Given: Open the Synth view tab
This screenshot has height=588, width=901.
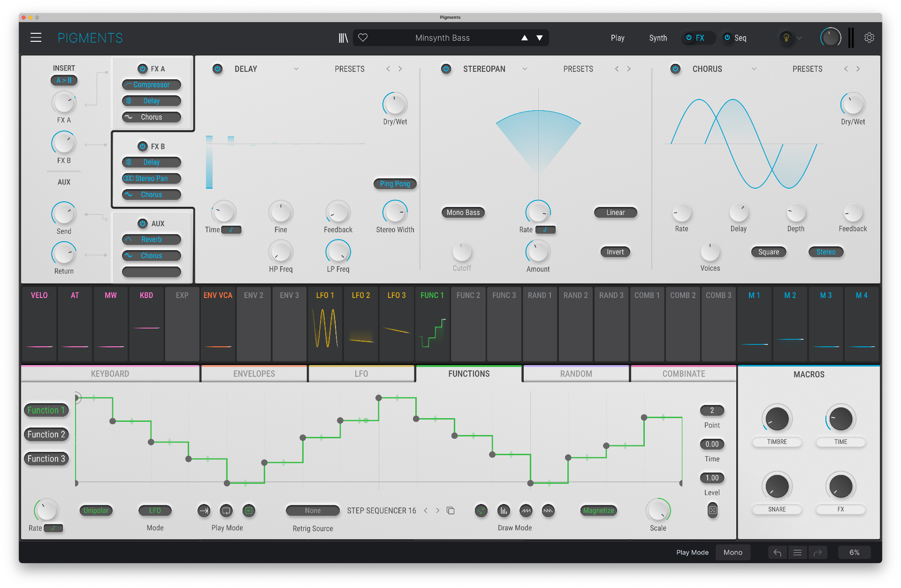Looking at the screenshot, I should [x=658, y=38].
